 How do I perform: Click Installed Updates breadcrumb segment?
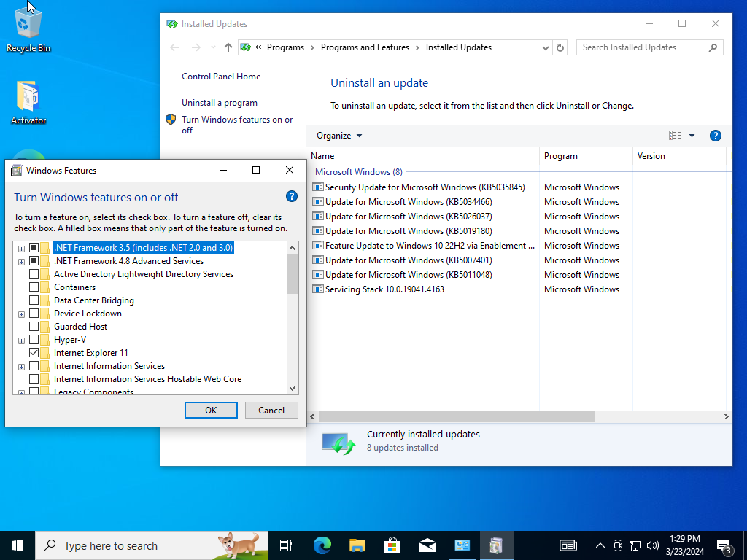pos(459,47)
